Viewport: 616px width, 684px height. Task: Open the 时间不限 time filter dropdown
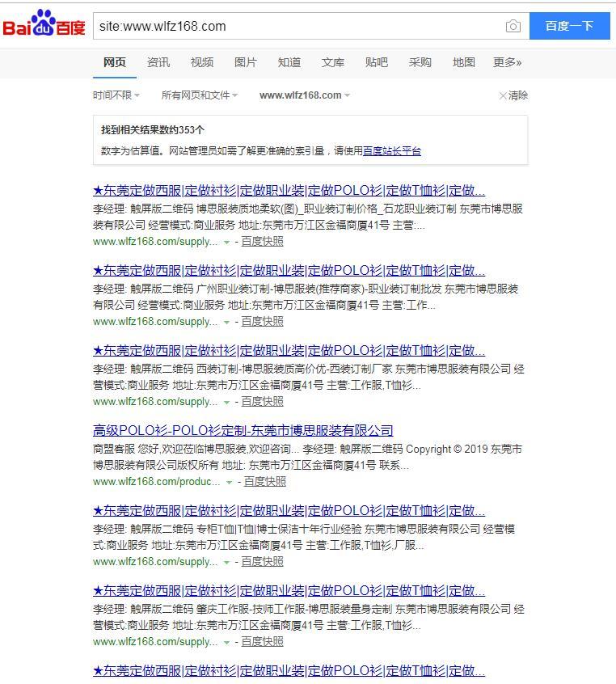coord(116,95)
